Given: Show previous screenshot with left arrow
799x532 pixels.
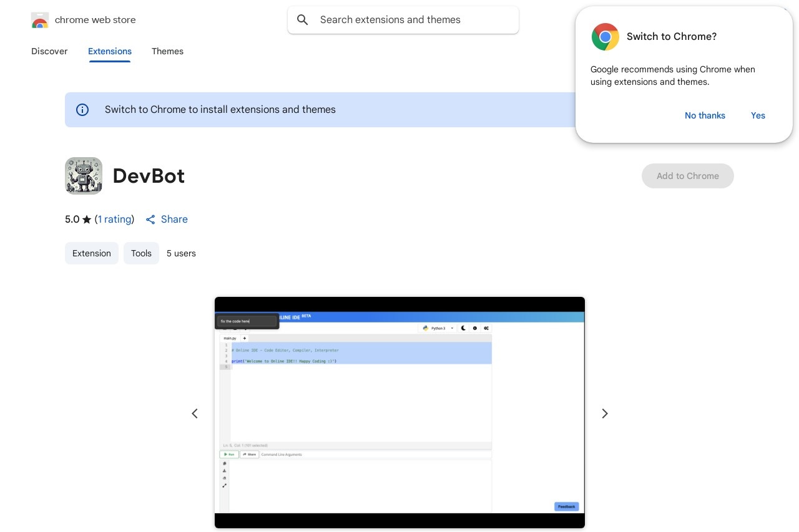Looking at the screenshot, I should [x=195, y=414].
